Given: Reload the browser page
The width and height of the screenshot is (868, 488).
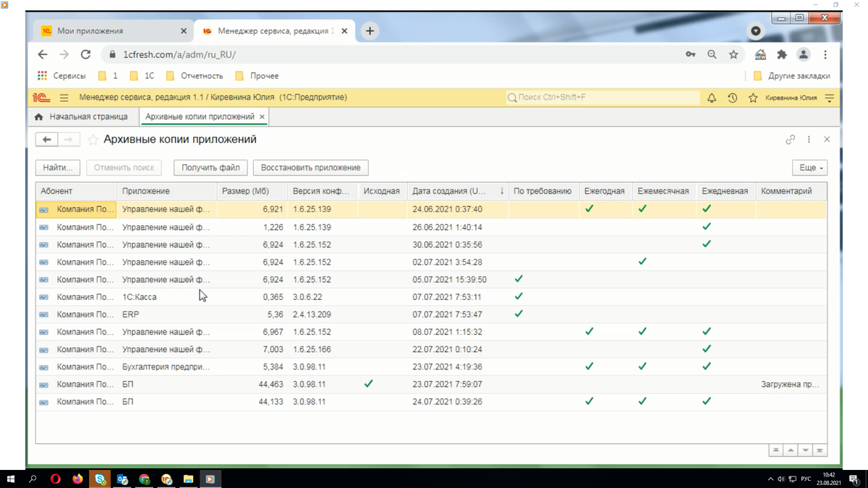Looking at the screenshot, I should click(86, 54).
